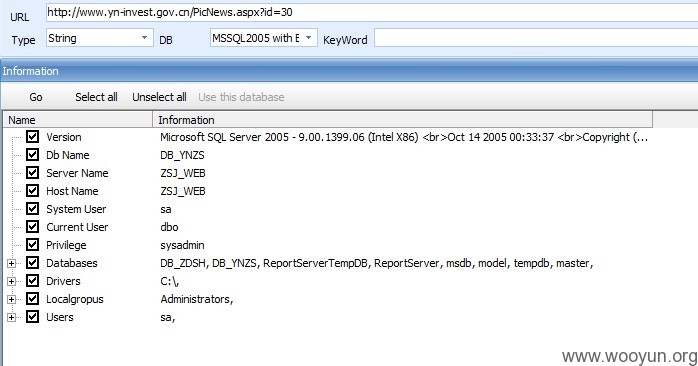The image size is (698, 366).
Task: Uncheck the Version checkbox
Action: click(x=32, y=137)
